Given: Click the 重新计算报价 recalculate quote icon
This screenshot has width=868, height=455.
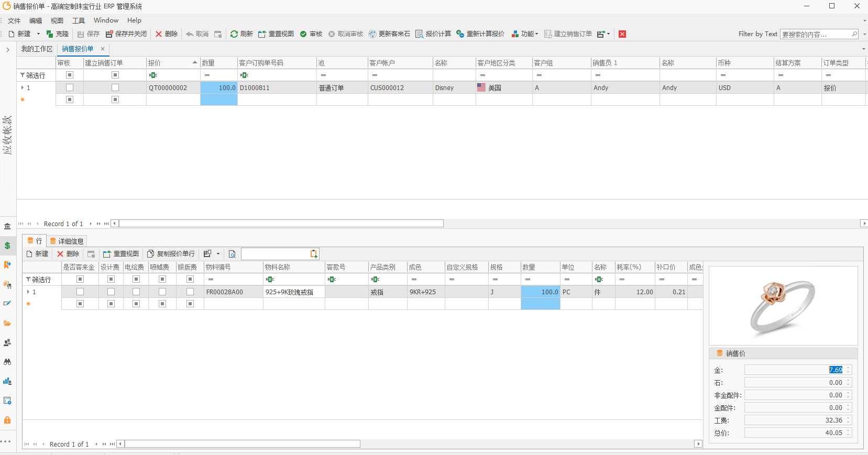Looking at the screenshot, I should (x=460, y=34).
